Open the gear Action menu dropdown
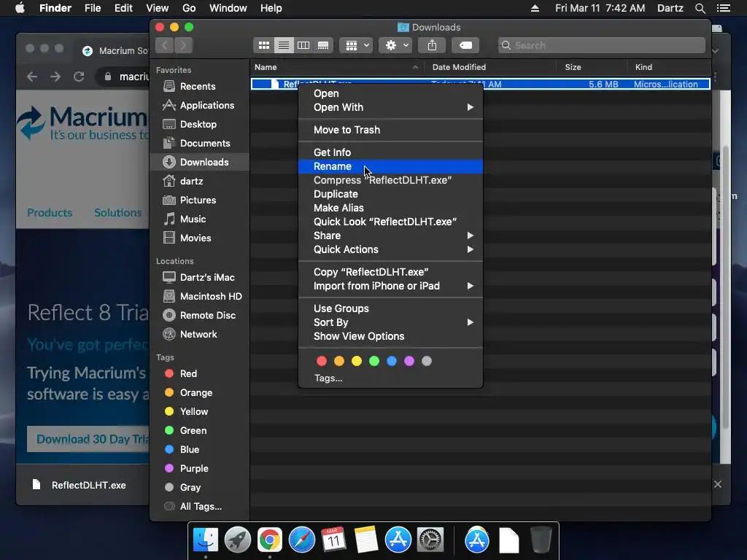 [x=396, y=45]
